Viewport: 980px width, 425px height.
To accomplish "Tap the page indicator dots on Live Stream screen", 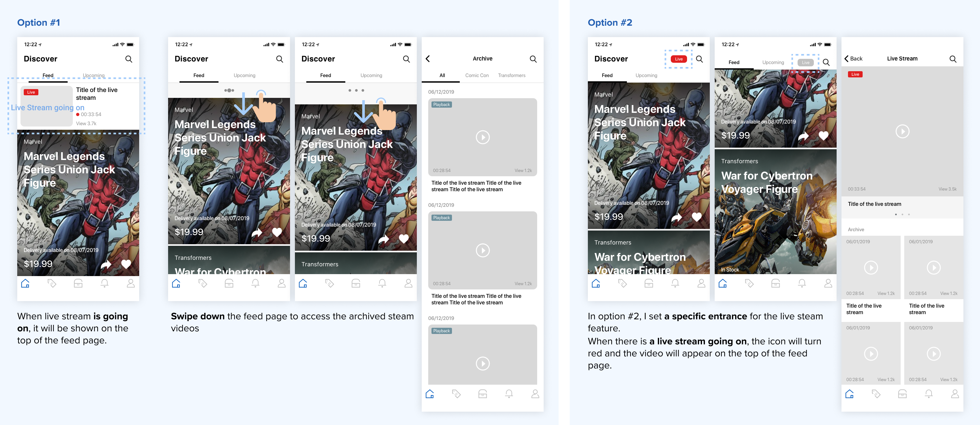I will click(902, 215).
